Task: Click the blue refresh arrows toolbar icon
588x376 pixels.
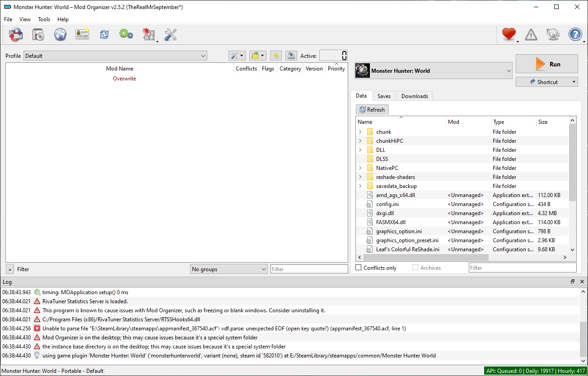Action: point(104,34)
